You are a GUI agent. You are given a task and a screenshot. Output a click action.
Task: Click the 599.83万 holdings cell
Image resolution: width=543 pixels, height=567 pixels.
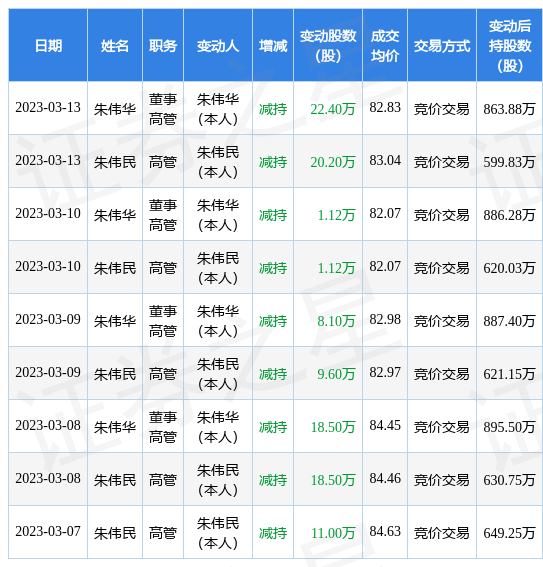tap(509, 162)
